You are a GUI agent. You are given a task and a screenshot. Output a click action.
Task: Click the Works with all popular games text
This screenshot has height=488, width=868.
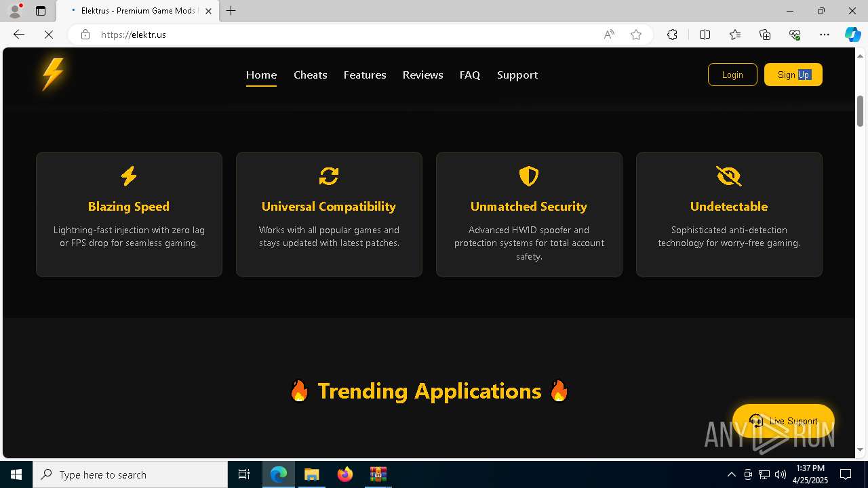[x=329, y=237]
